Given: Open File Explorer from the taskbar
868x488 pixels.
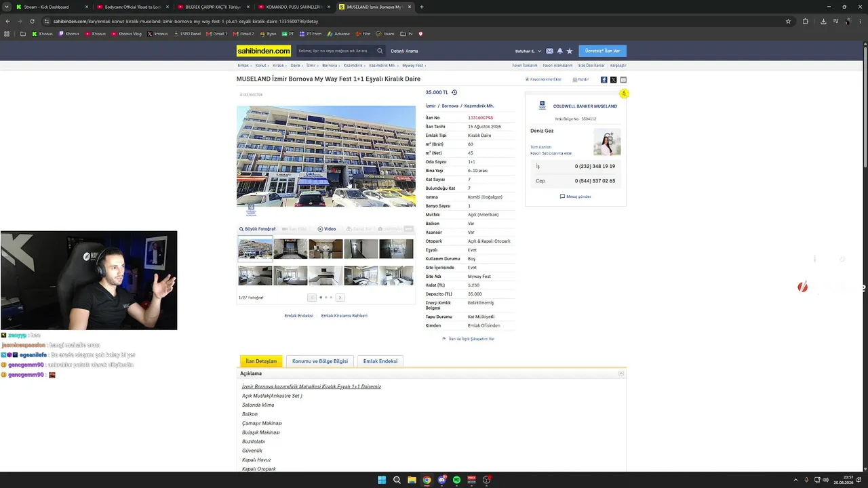Looking at the screenshot, I should click(412, 480).
